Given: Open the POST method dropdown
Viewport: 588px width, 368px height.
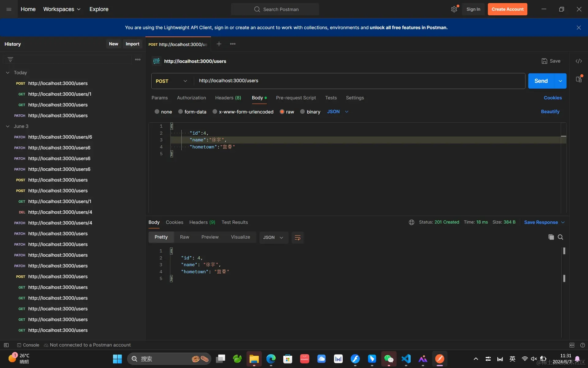Looking at the screenshot, I should click(x=171, y=81).
